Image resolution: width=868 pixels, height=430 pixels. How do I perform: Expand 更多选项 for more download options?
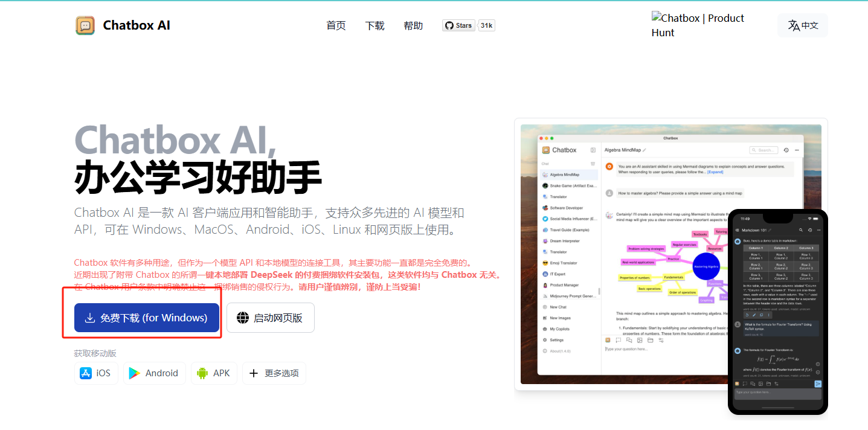(274, 373)
